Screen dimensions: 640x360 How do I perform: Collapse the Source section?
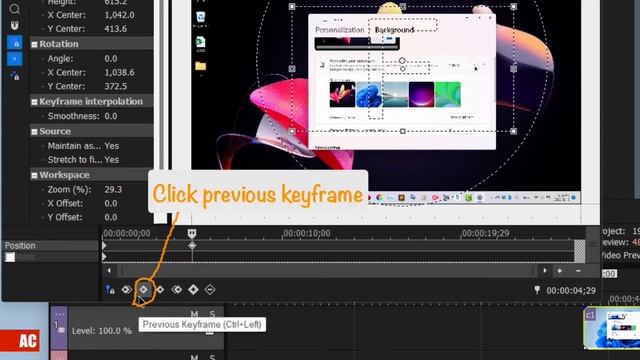34,131
